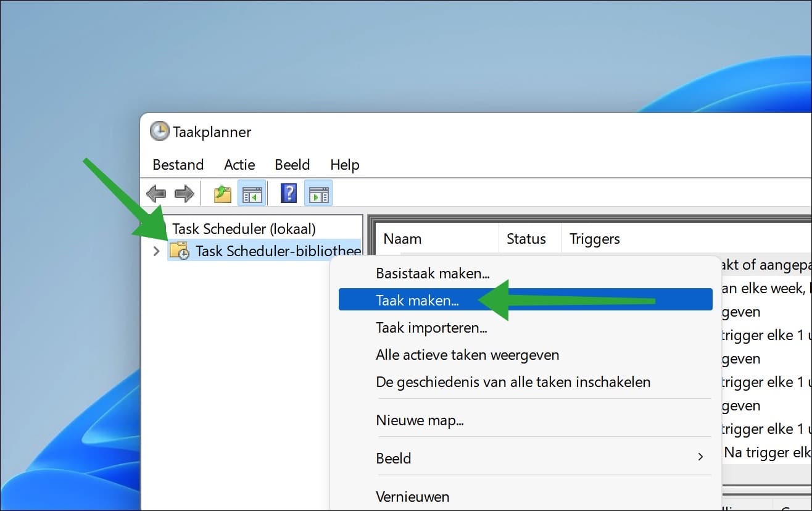
Task: Click Vernieuwen to refresh the view
Action: pyautogui.click(x=412, y=496)
